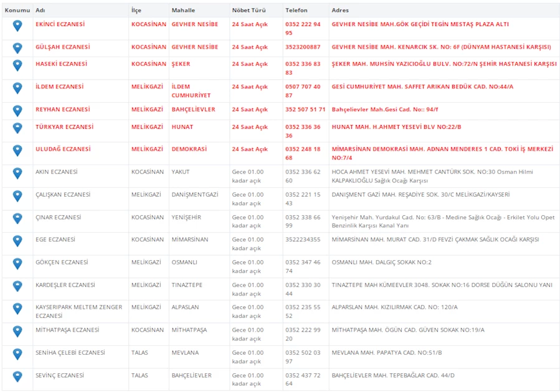Select phone number of MİTHATPAŞA ECZANESİ

tap(303, 334)
